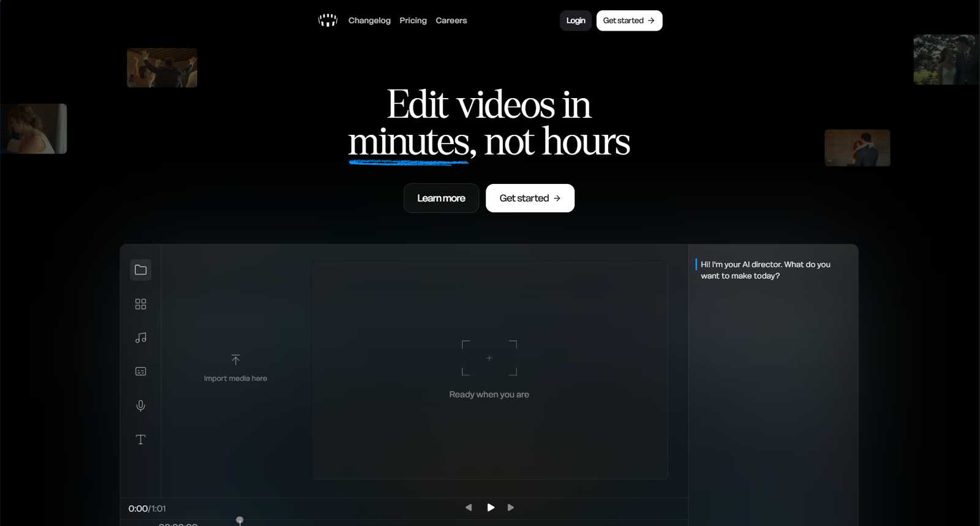Open the dancing crowd video thumbnail
Image resolution: width=980 pixels, height=526 pixels.
click(x=162, y=68)
